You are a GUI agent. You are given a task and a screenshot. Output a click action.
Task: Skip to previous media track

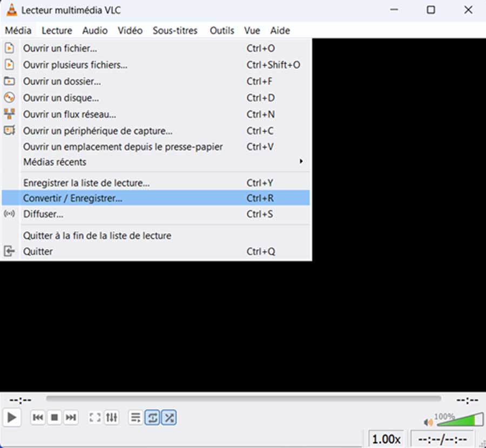pos(38,418)
